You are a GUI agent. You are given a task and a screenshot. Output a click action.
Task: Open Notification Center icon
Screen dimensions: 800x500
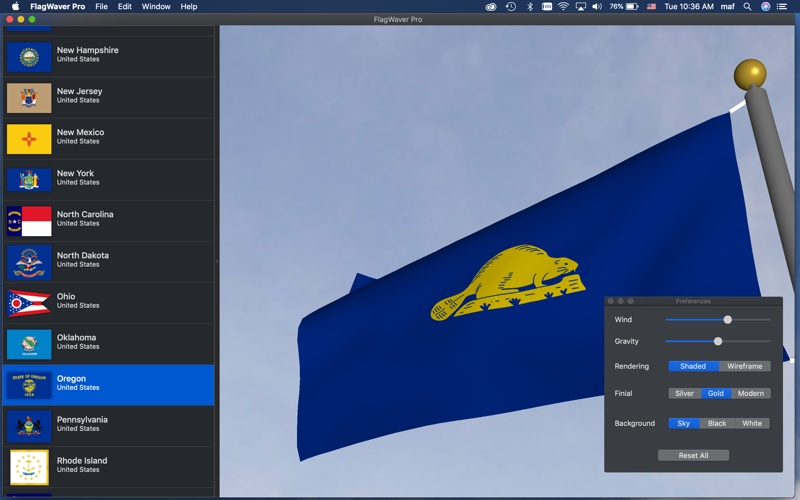[782, 7]
